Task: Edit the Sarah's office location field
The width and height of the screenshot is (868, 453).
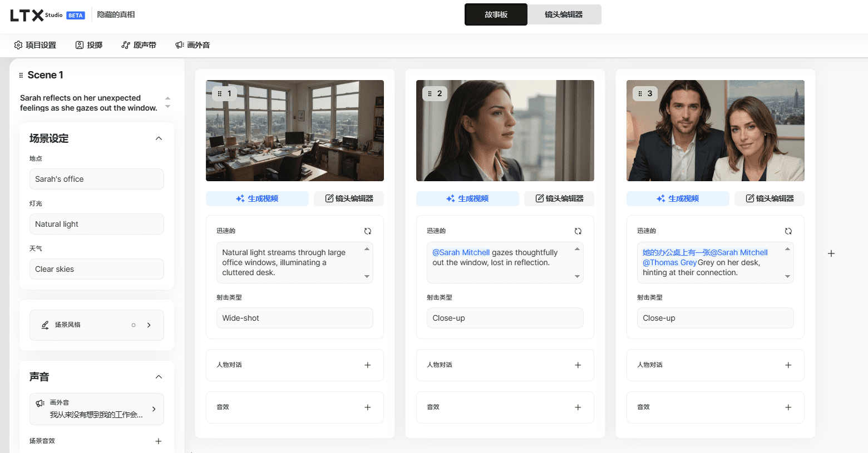Action: point(97,179)
